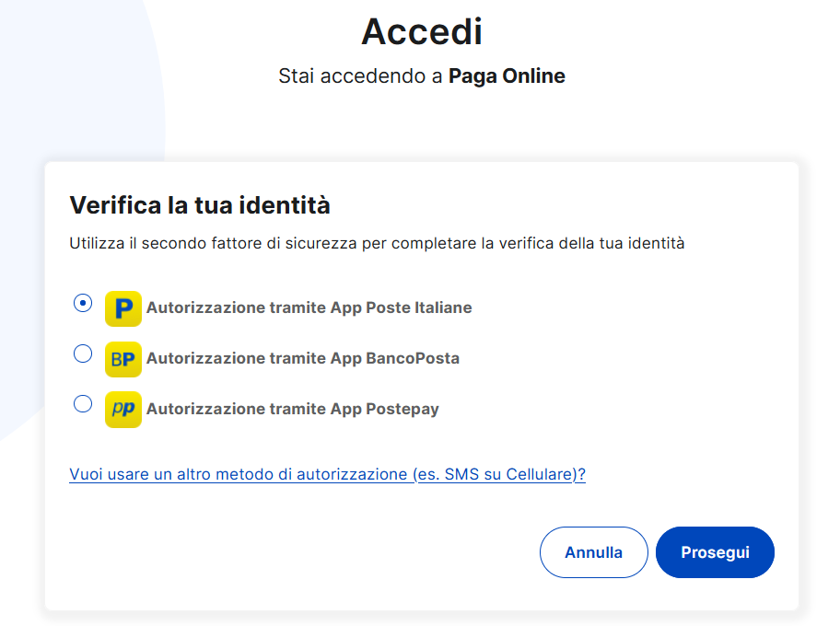Click the Prosegui button

(x=715, y=552)
